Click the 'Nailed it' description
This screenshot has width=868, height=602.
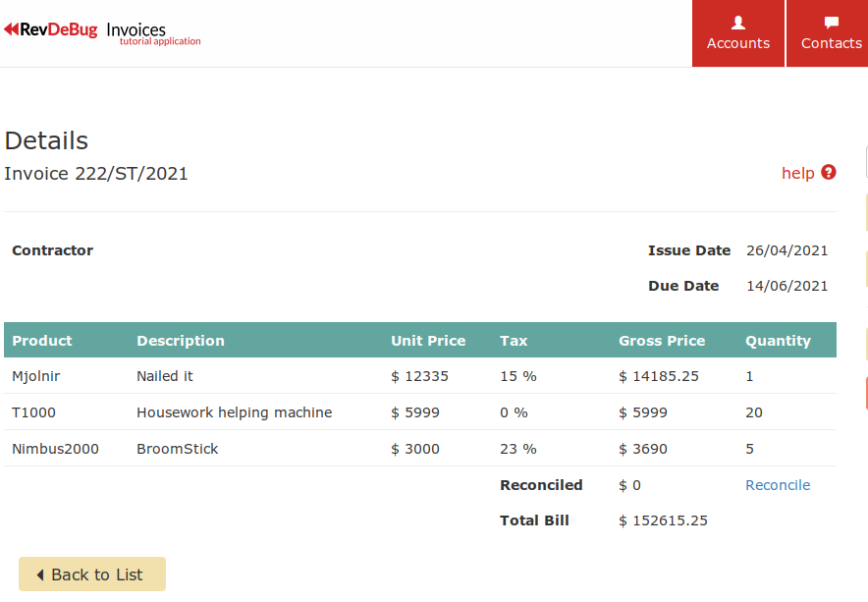click(x=164, y=376)
